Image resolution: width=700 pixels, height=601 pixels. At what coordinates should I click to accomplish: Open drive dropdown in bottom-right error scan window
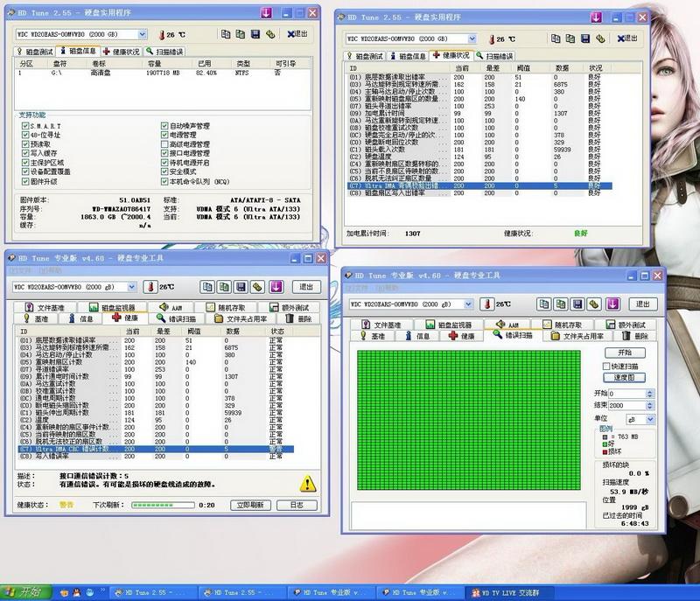tap(468, 304)
